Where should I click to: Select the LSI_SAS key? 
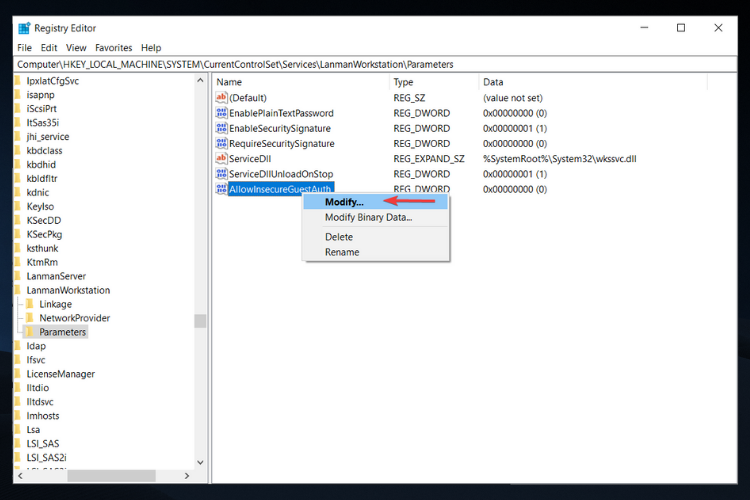pos(43,444)
